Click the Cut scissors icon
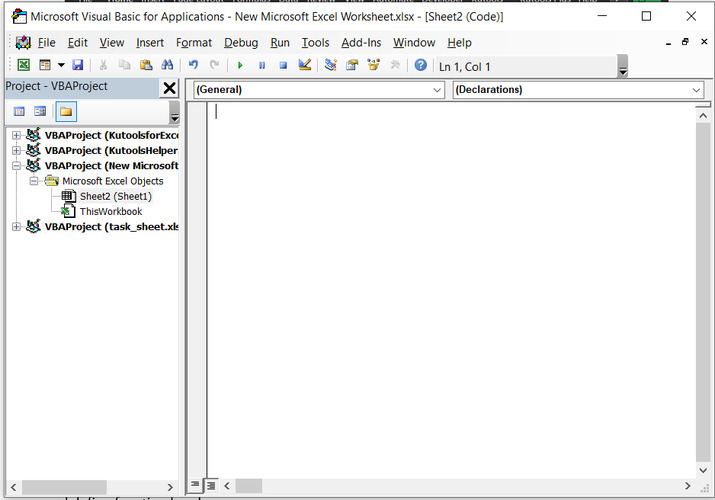Image resolution: width=715 pixels, height=500 pixels. tap(104, 65)
